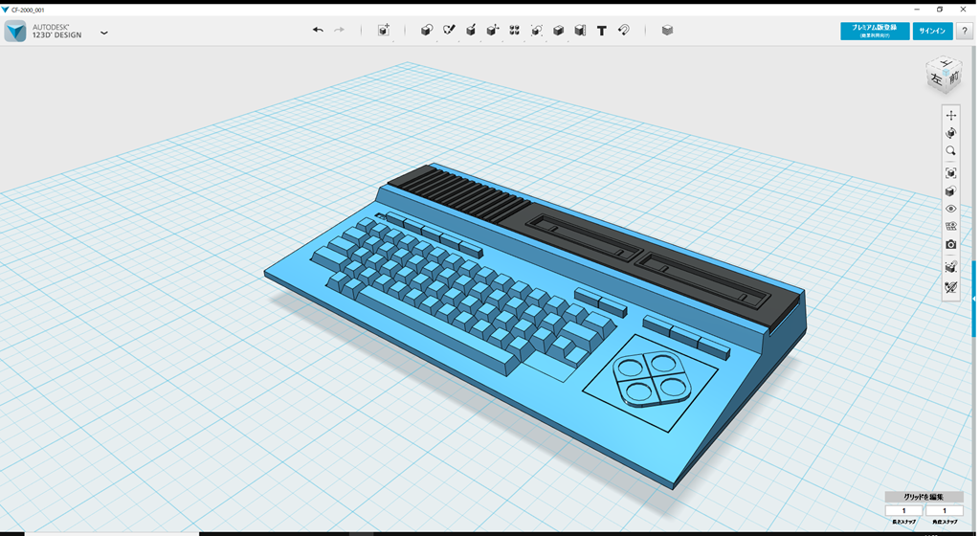980x536 pixels.
Task: Click the Zoom magnifier in navigation bar
Action: pyautogui.click(x=950, y=151)
